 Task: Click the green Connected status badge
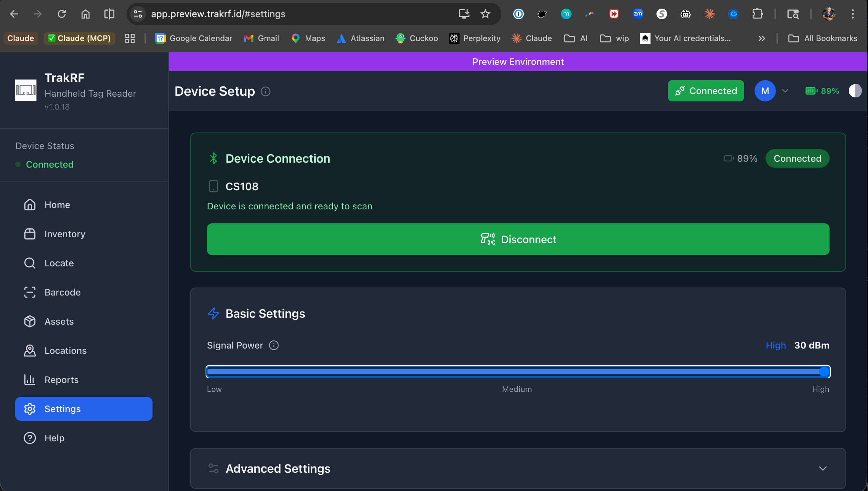[x=706, y=90]
